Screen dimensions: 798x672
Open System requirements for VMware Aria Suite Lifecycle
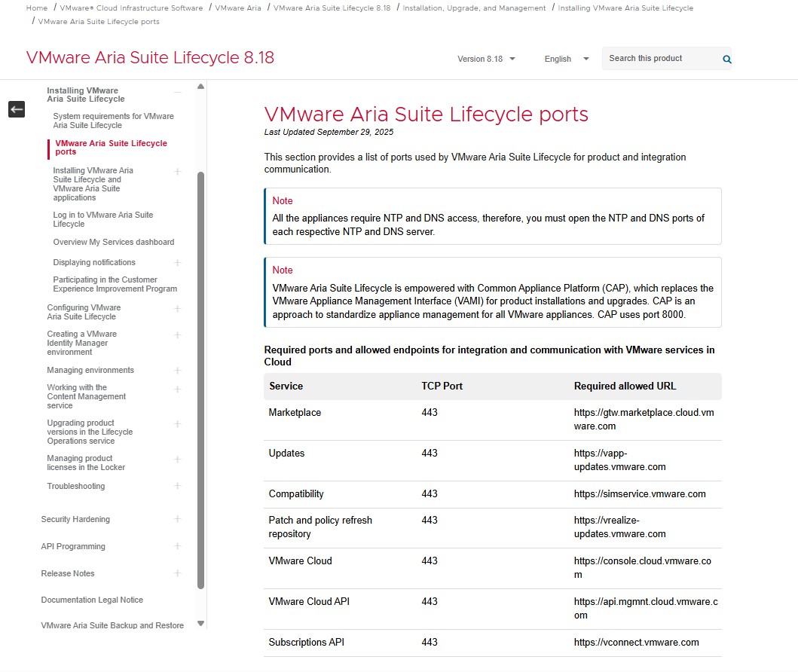pyautogui.click(x=113, y=121)
